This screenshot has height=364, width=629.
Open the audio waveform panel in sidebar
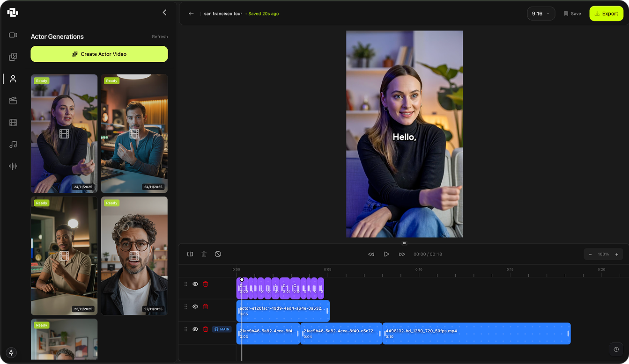pos(13,166)
